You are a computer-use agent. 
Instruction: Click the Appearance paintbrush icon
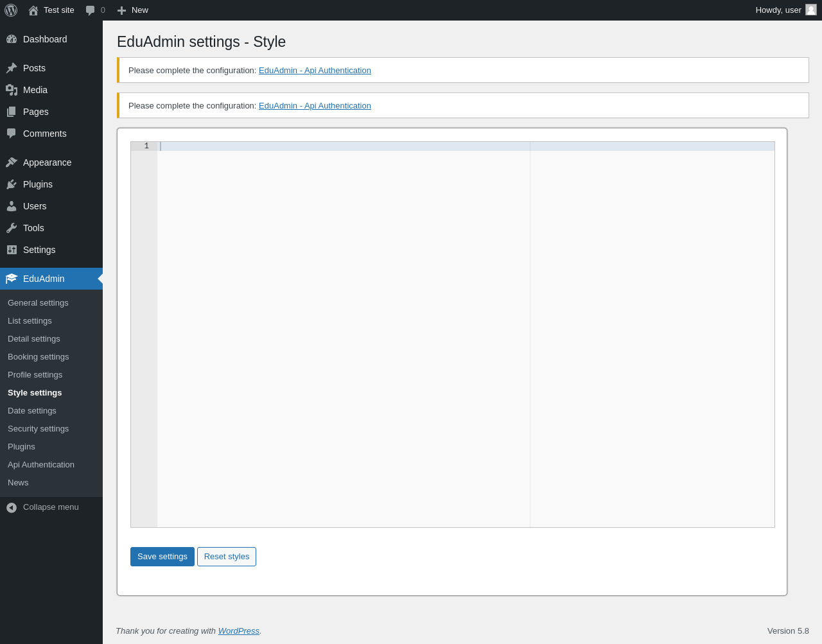(x=12, y=162)
